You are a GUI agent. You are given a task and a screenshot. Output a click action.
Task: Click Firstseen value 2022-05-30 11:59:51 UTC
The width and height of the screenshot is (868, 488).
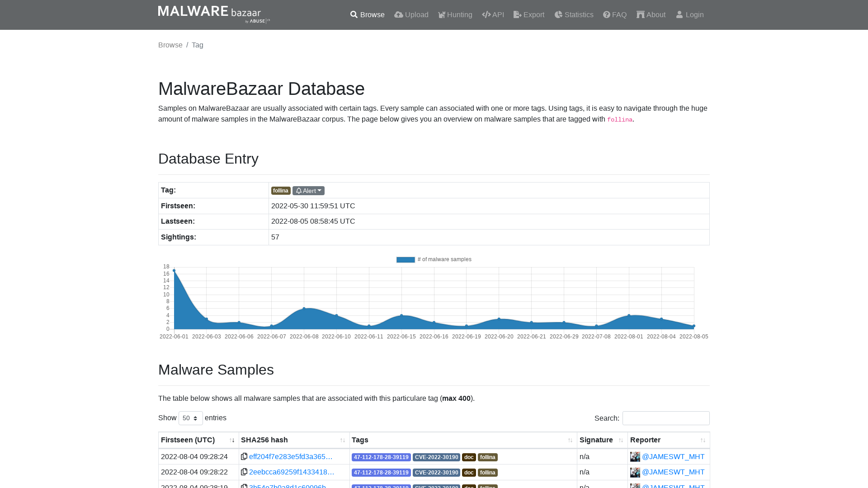pyautogui.click(x=313, y=206)
